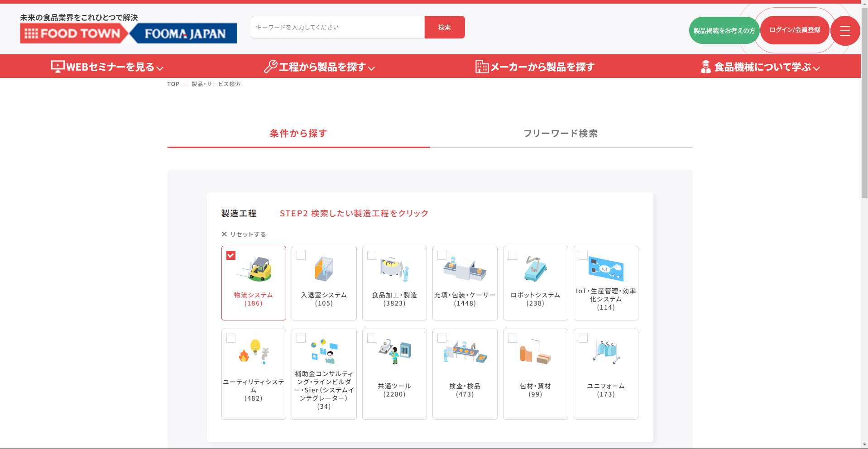The image size is (868, 449).
Task: Uncheck the 物流システム checkbox
Action: (x=231, y=255)
